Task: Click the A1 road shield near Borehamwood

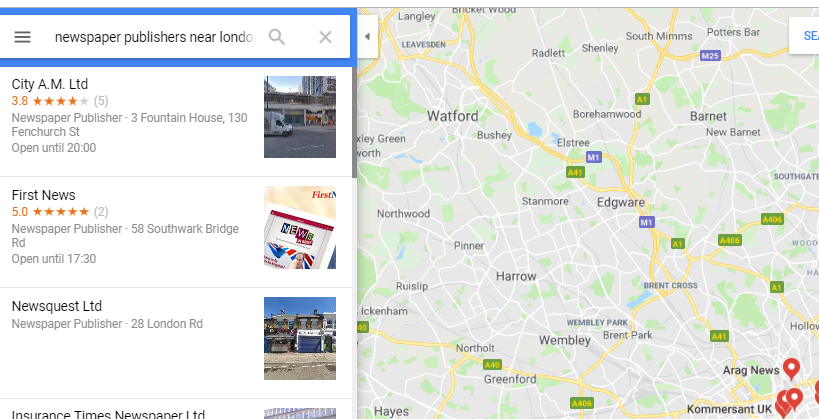Action: (642, 99)
